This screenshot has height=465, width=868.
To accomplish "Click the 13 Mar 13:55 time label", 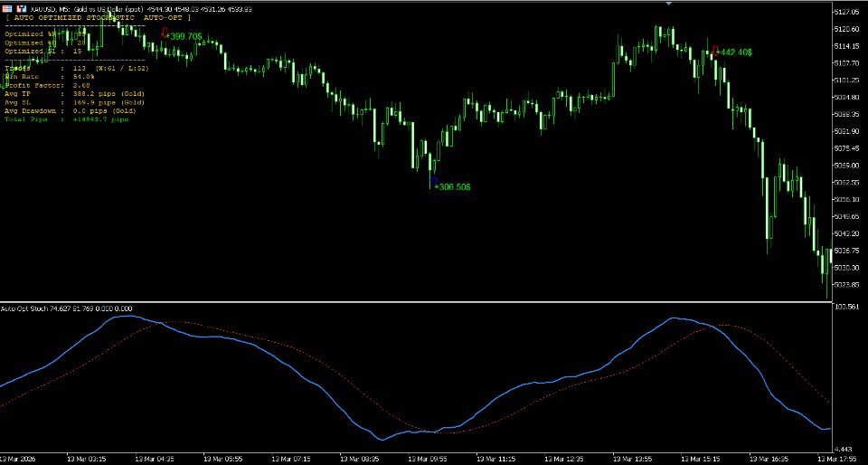I will pyautogui.click(x=632, y=459).
